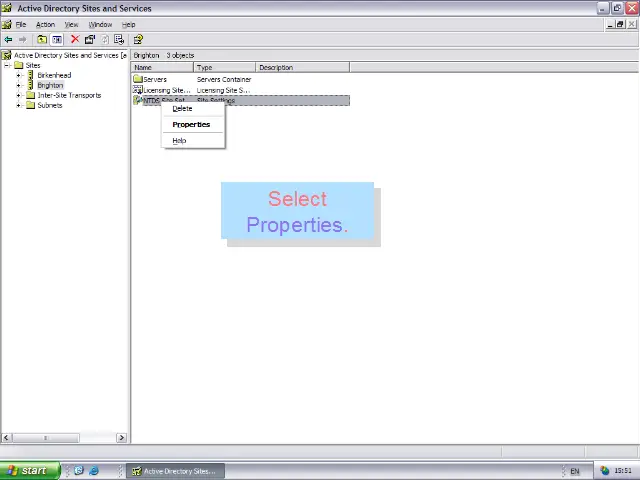Click the Brighton site icon
The image size is (640, 480).
pyautogui.click(x=31, y=85)
